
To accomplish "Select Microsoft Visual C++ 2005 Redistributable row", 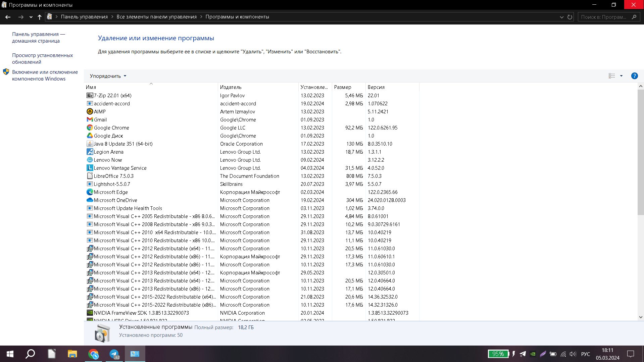I will point(251,216).
